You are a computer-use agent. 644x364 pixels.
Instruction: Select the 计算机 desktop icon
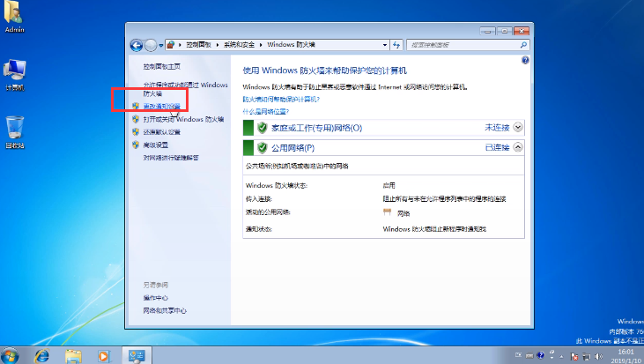click(x=14, y=75)
